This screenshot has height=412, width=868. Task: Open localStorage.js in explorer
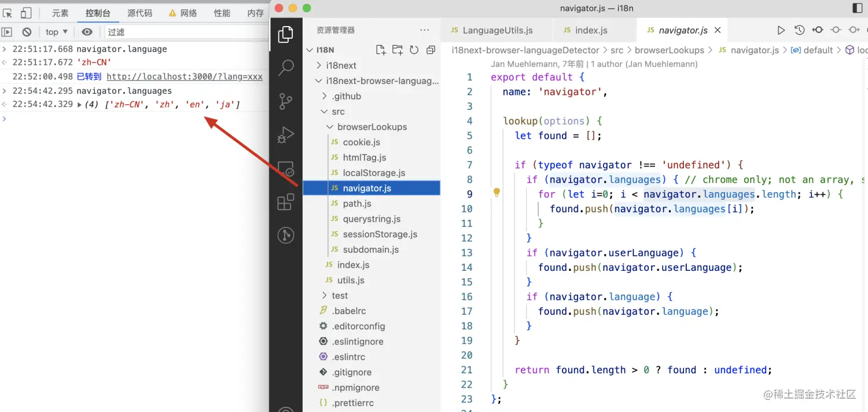point(374,173)
